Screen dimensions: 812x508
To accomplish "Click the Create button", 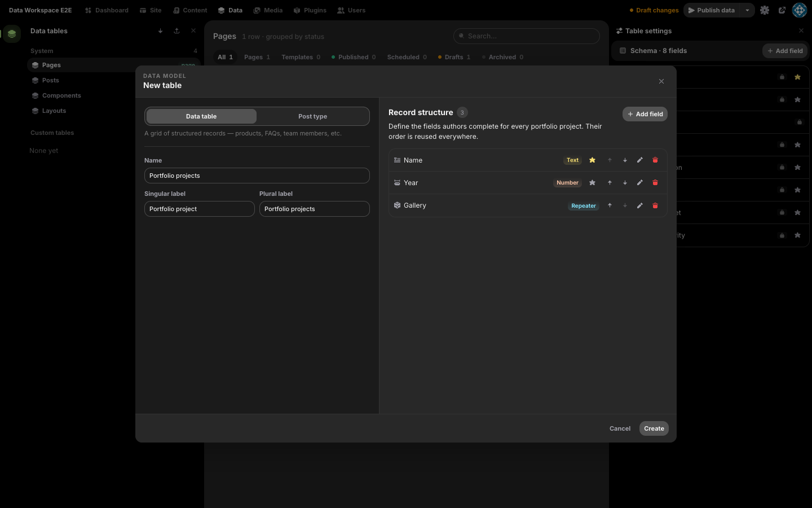I will pos(654,428).
